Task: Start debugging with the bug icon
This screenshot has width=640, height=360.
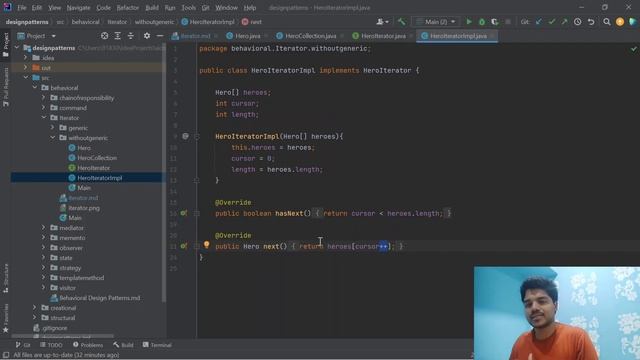Action: point(482,22)
